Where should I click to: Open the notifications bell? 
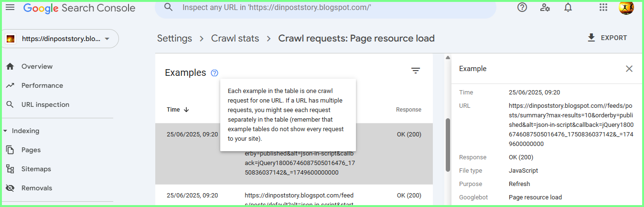568,7
